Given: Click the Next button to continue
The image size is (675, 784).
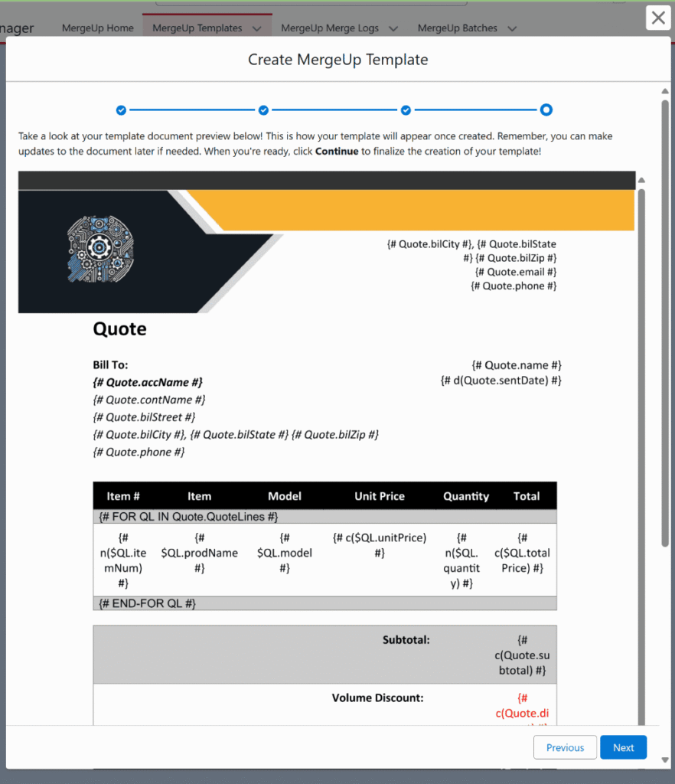Looking at the screenshot, I should click(x=623, y=747).
